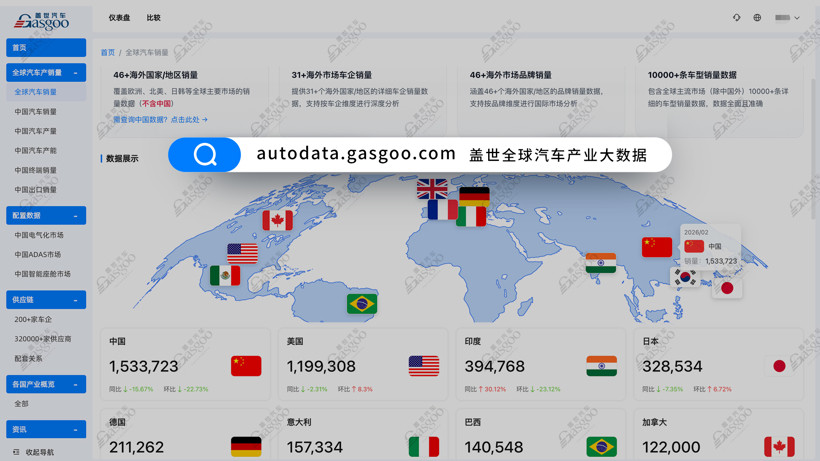
Task: Click the Gasgoo logo
Action: (x=42, y=19)
